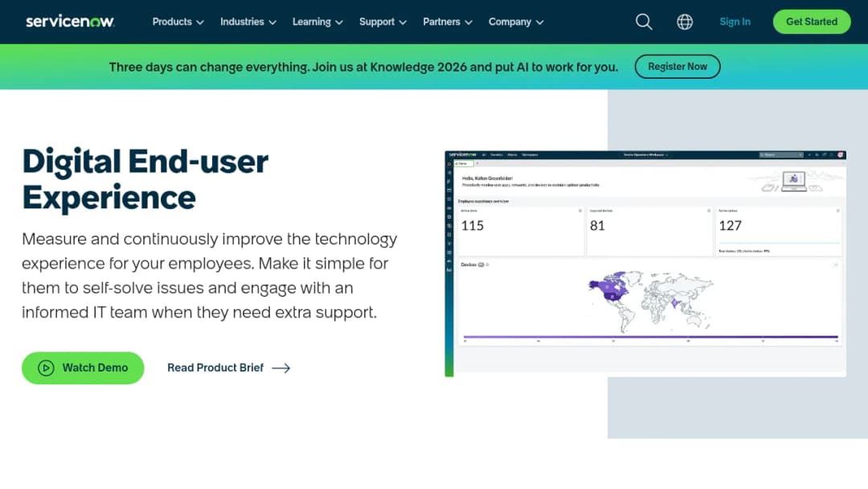Viewport: 868px width, 489px height.
Task: Click the world map in the dashboard image
Action: (650, 301)
